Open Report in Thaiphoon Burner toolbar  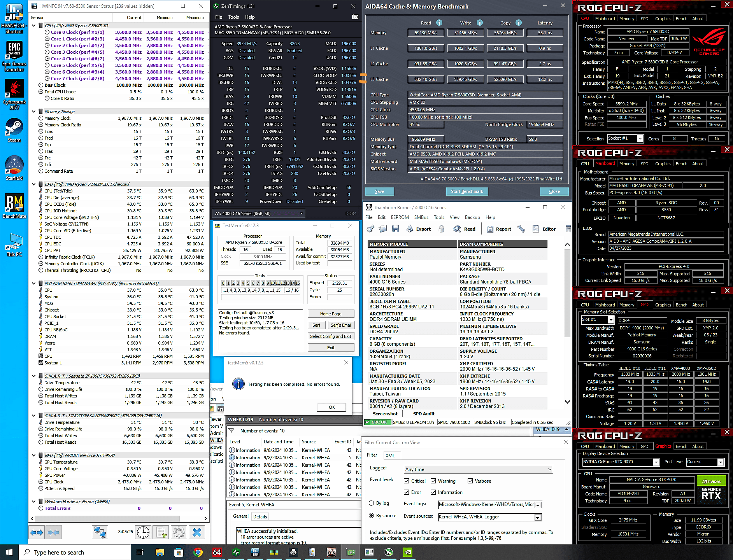tap(499, 229)
